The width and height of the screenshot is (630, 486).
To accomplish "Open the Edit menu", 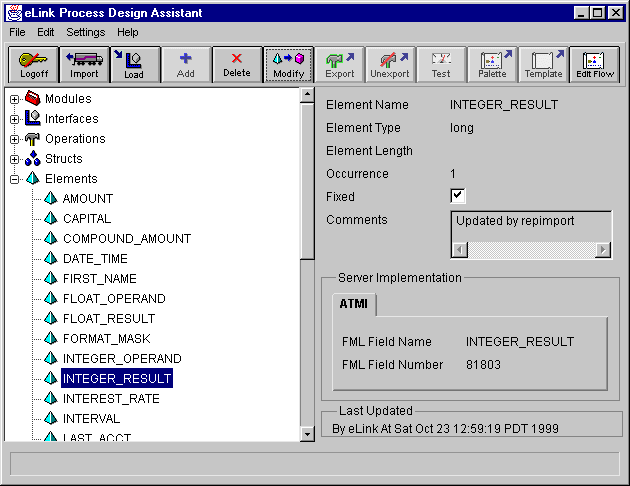I will click(x=45, y=32).
